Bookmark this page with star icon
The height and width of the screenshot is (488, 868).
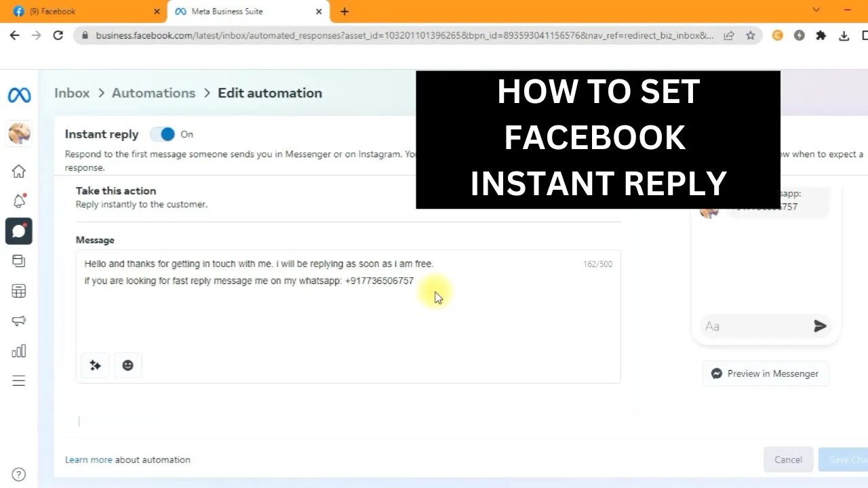(751, 35)
